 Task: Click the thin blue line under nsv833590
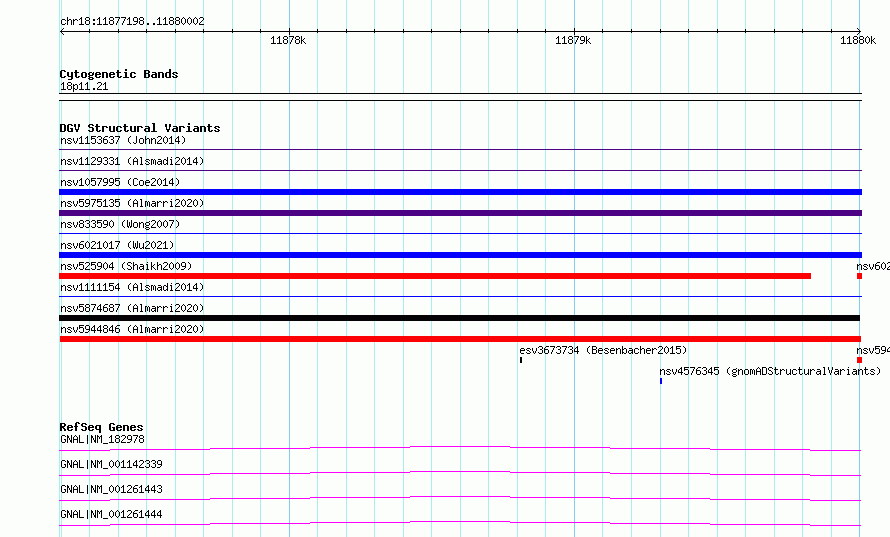[x=460, y=233]
